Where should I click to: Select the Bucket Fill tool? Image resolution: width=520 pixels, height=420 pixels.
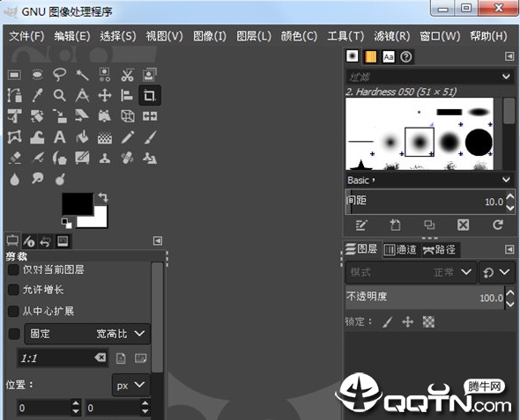[82, 137]
